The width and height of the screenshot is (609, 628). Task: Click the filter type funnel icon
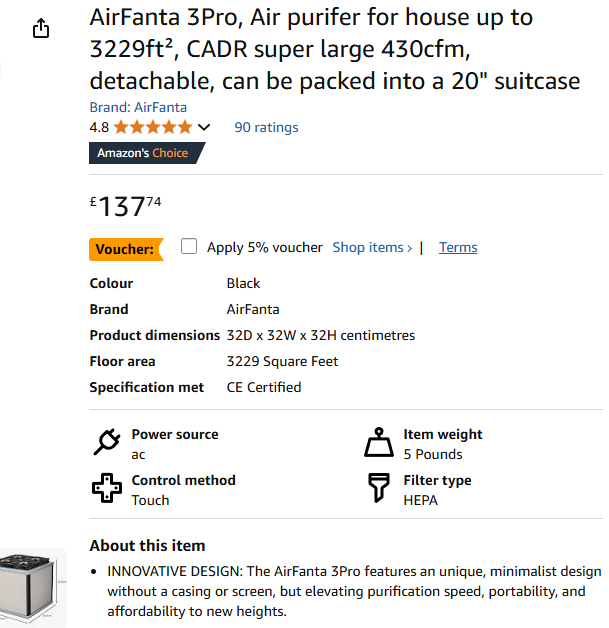pyautogui.click(x=378, y=489)
